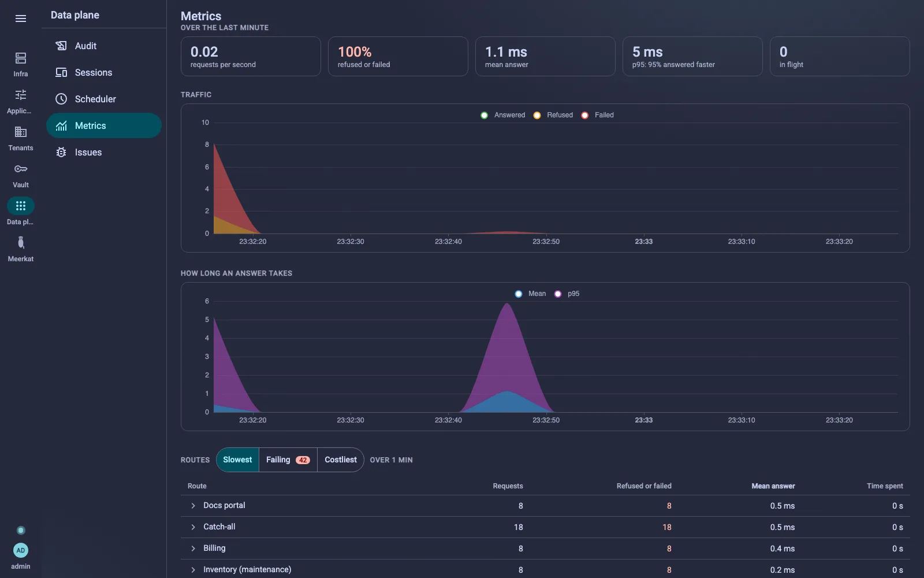
Task: Switch to the Failing routes tab
Action: coord(288,460)
